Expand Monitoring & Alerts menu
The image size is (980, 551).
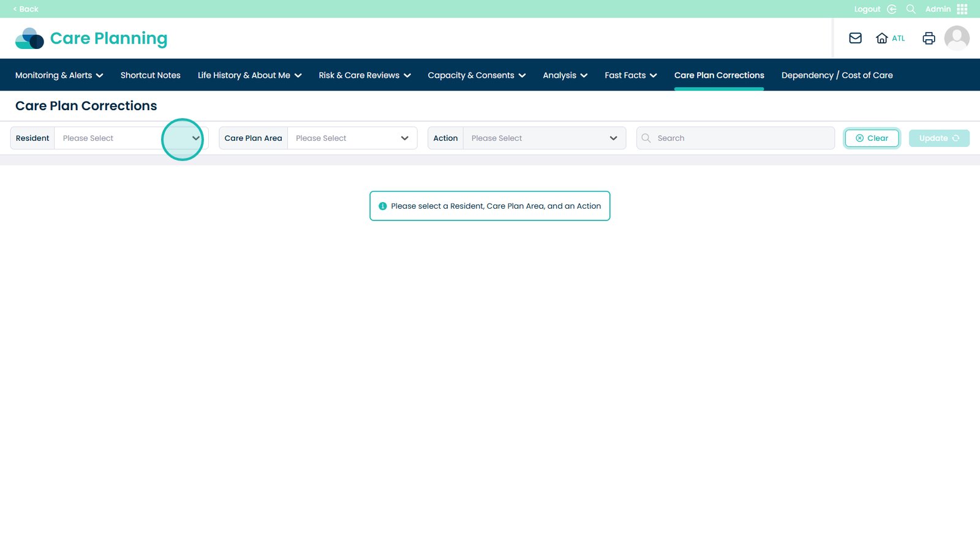[59, 75]
